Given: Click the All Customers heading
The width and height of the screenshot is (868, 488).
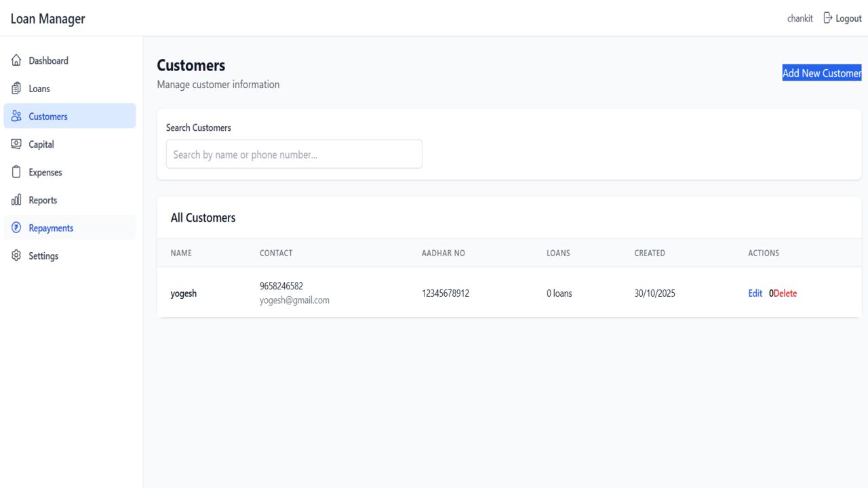Looking at the screenshot, I should click(x=203, y=218).
